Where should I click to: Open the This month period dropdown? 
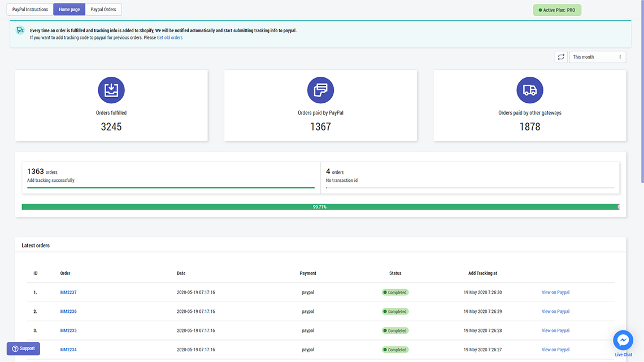pyautogui.click(x=598, y=57)
